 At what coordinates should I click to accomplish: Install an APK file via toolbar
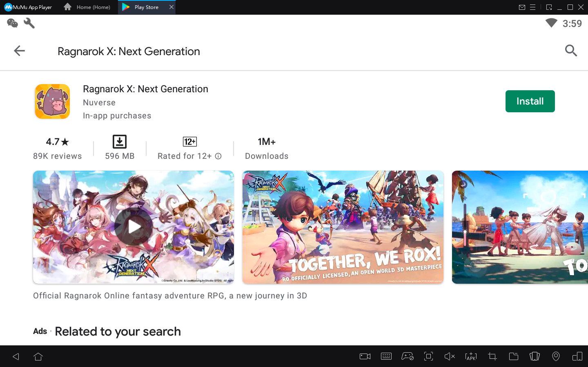pyautogui.click(x=471, y=356)
